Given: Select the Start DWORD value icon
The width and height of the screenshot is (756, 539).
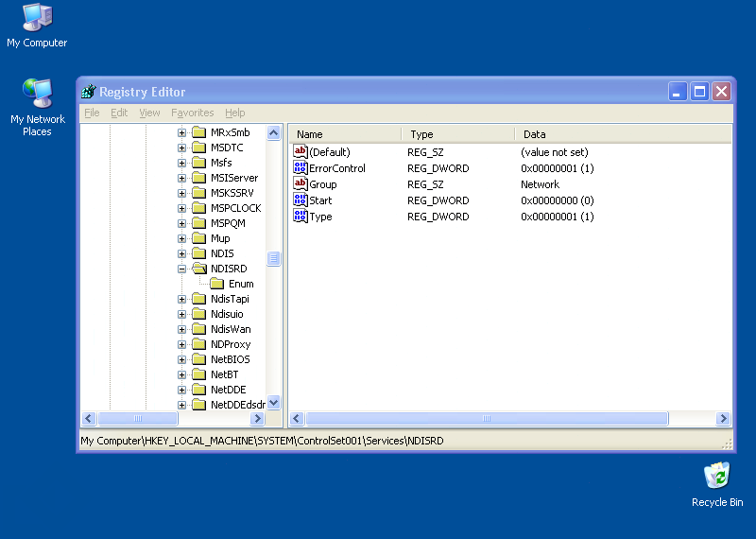Looking at the screenshot, I should point(300,200).
